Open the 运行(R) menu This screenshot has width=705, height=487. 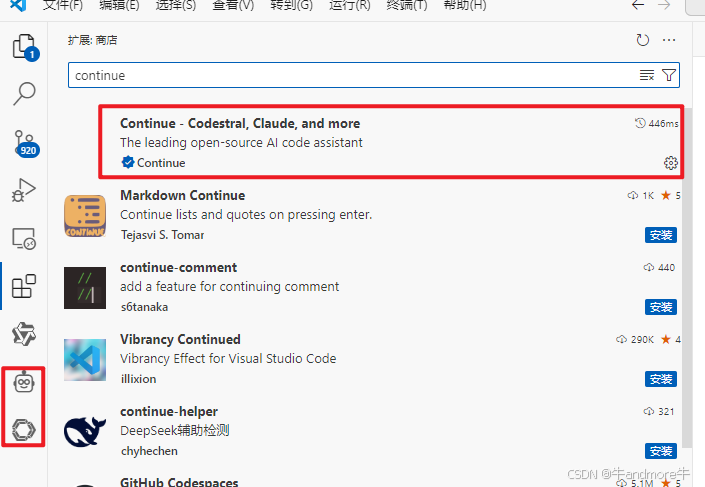pos(350,5)
